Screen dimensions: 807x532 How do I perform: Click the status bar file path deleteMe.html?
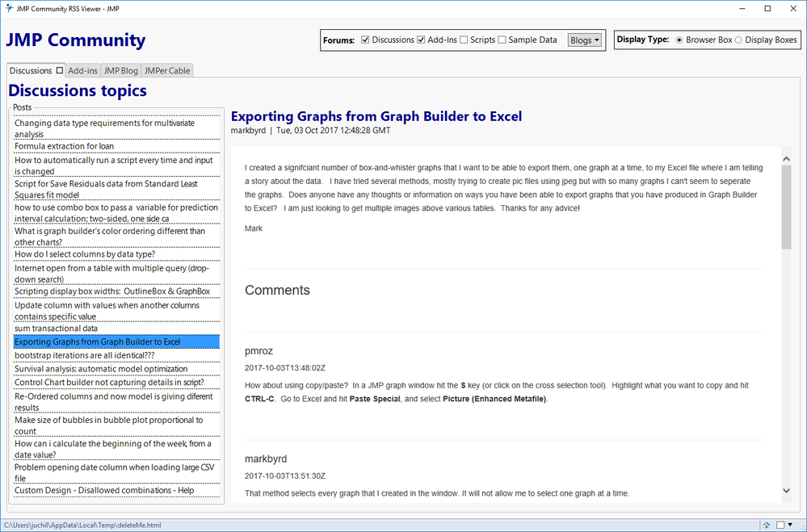click(82, 526)
